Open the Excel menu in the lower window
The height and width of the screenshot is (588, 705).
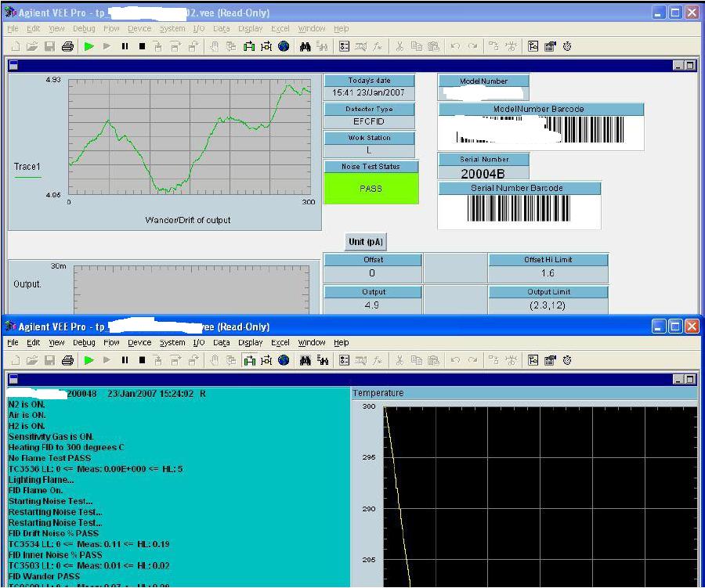pyautogui.click(x=280, y=343)
